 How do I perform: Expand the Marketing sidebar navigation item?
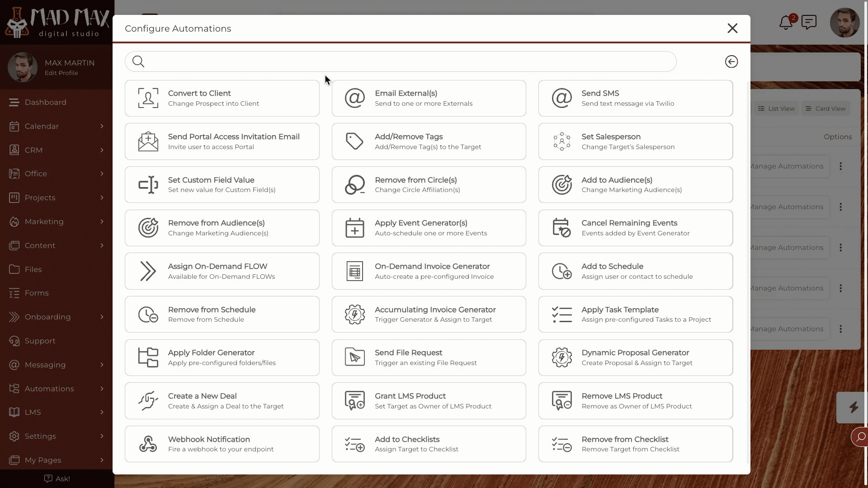tap(101, 221)
